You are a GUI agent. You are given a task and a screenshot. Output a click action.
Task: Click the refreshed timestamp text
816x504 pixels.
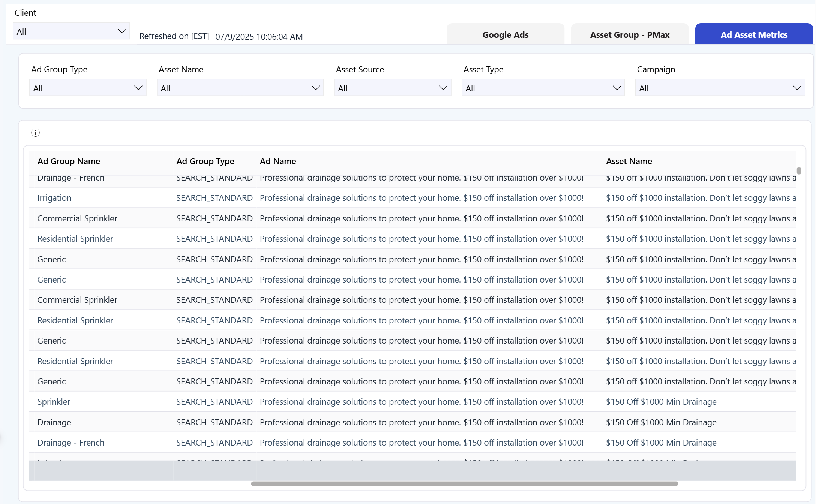(259, 37)
